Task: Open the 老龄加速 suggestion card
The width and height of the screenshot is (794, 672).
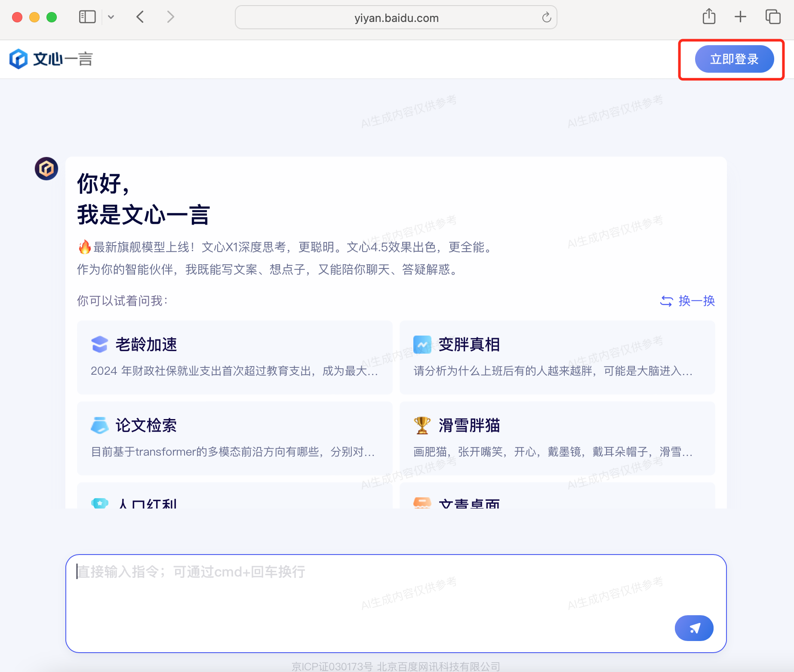Action: (234, 357)
